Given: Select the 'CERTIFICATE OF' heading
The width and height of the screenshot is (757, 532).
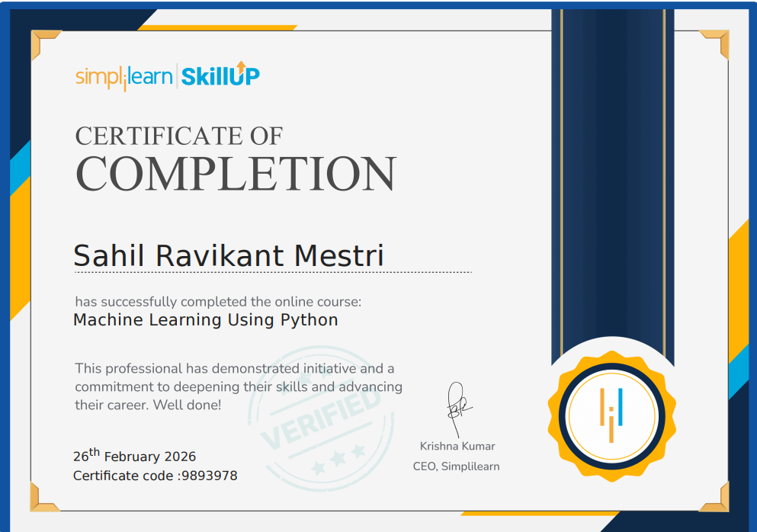Looking at the screenshot, I should coord(178,136).
